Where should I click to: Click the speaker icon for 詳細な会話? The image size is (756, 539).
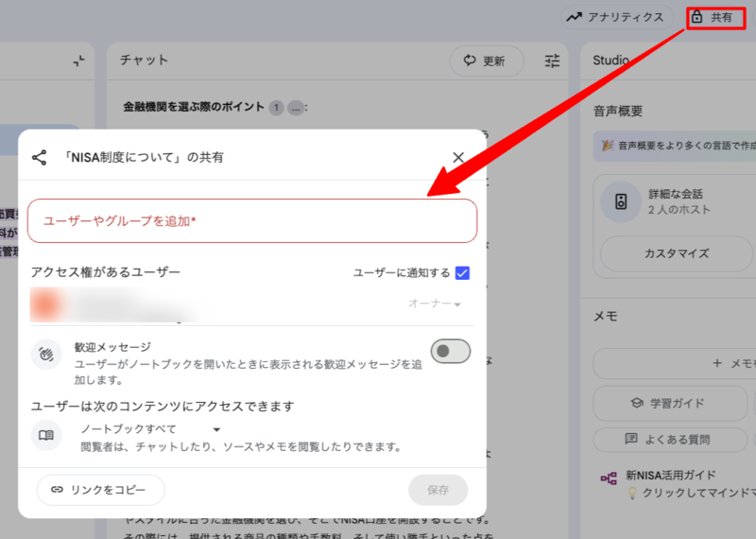pos(621,201)
